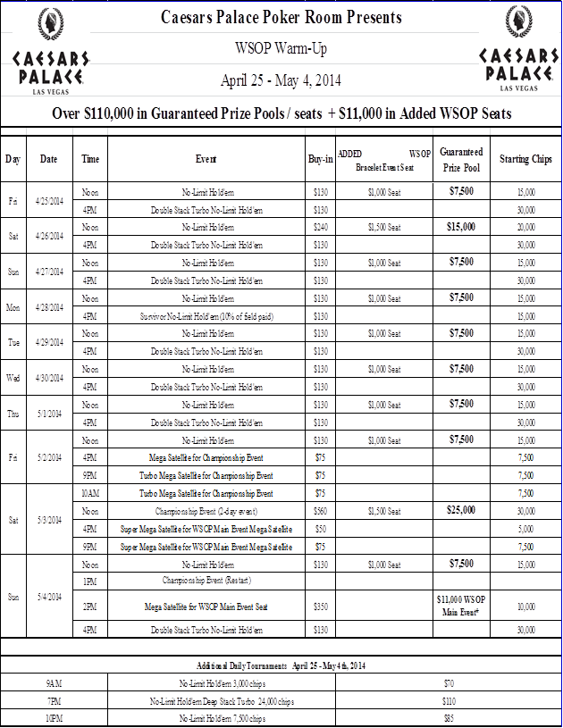Click the 5,000 starting chips cell
Image resolution: width=563 pixels, height=728 pixels.
point(526,529)
